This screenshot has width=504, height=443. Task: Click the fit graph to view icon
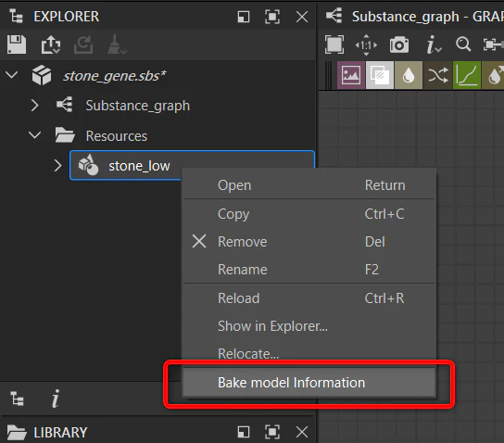[x=334, y=44]
